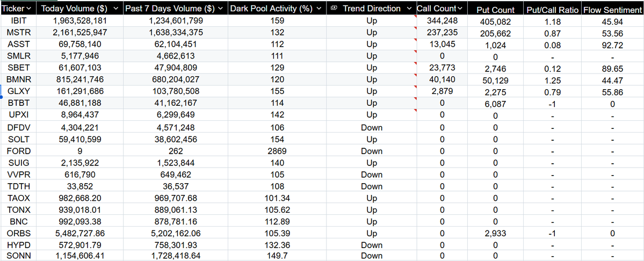The height and width of the screenshot is (261, 644).
Task: Click the put/call ratio 0.08 for ASST
Action: (552, 46)
